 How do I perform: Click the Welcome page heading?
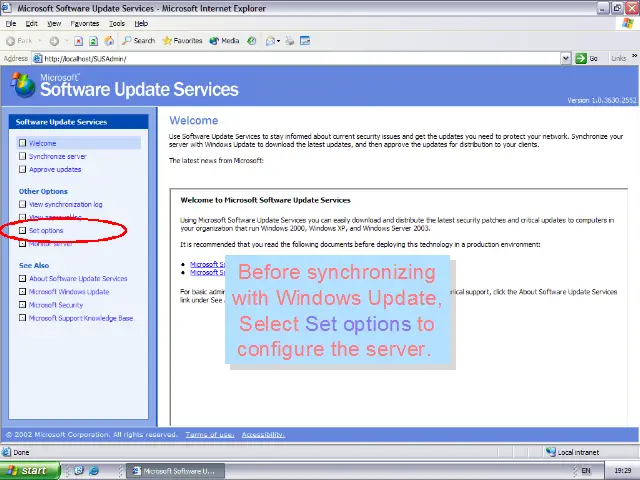point(194,120)
